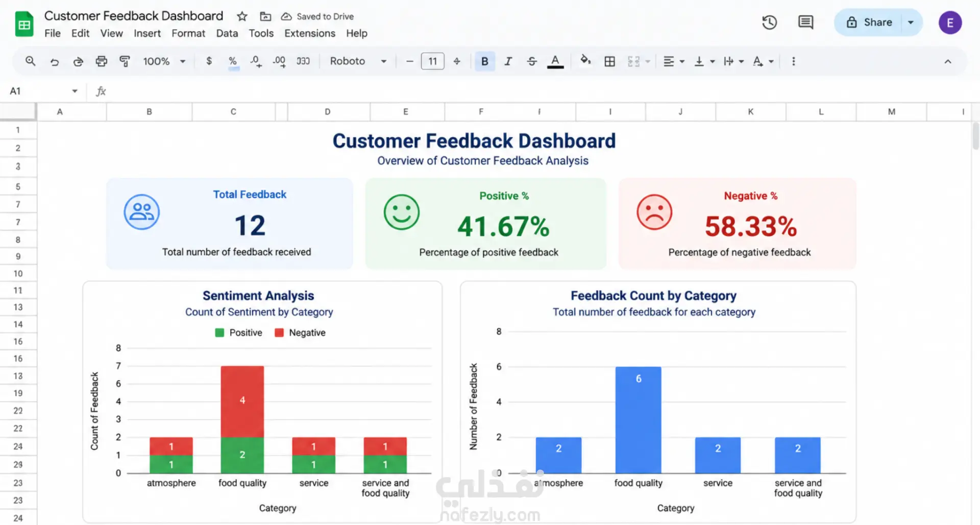Expand the Share options arrow
This screenshot has height=525, width=980.
911,22
